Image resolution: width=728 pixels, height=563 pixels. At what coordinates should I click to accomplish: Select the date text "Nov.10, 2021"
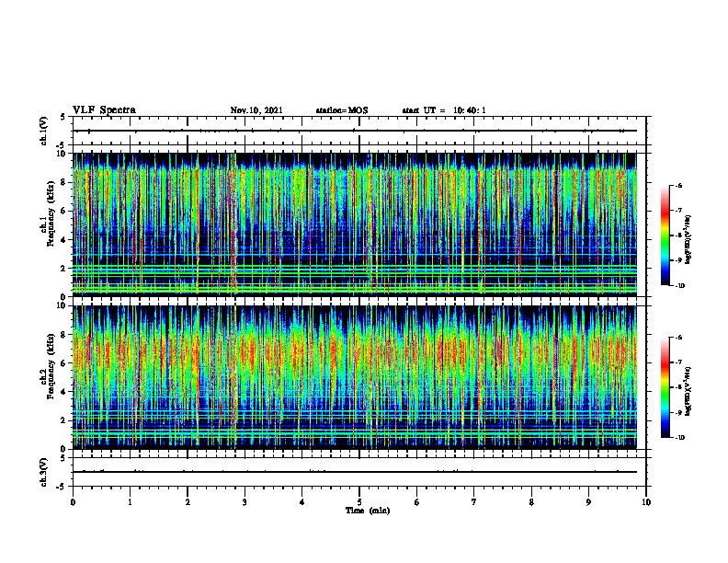256,110
